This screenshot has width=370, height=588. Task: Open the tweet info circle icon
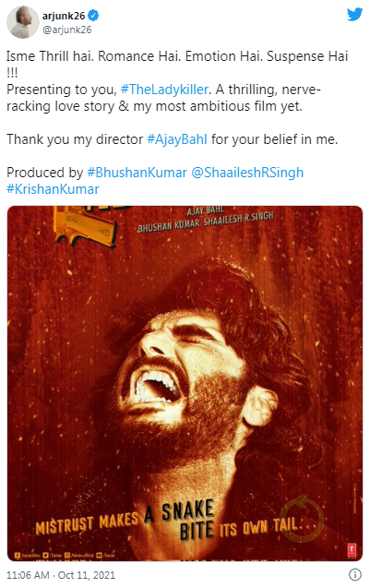tap(355, 574)
